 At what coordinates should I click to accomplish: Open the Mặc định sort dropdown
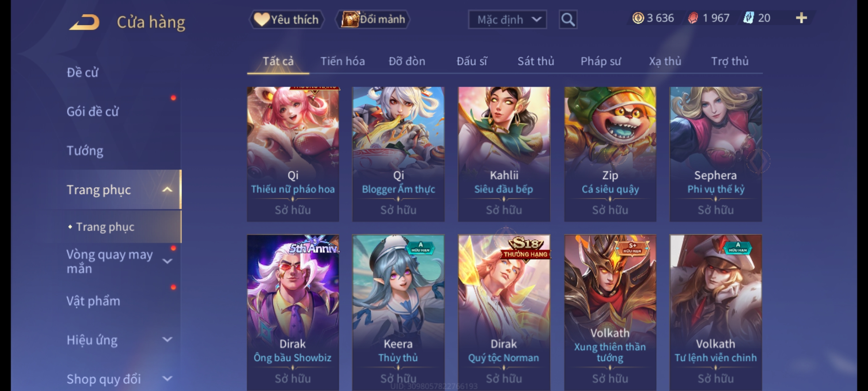pos(507,20)
